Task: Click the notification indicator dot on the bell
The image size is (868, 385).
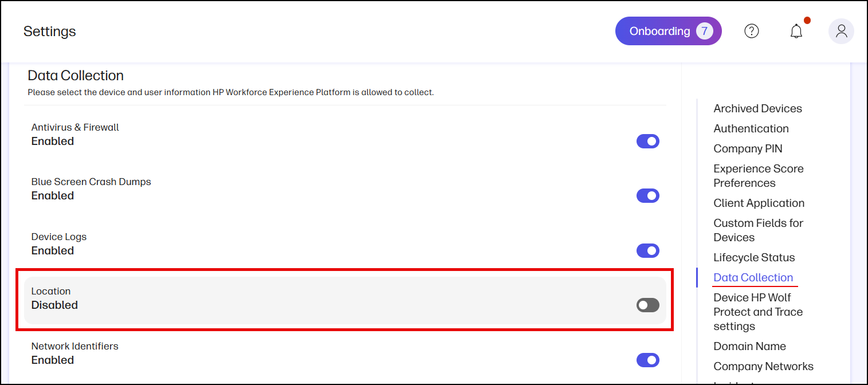Action: (x=807, y=20)
